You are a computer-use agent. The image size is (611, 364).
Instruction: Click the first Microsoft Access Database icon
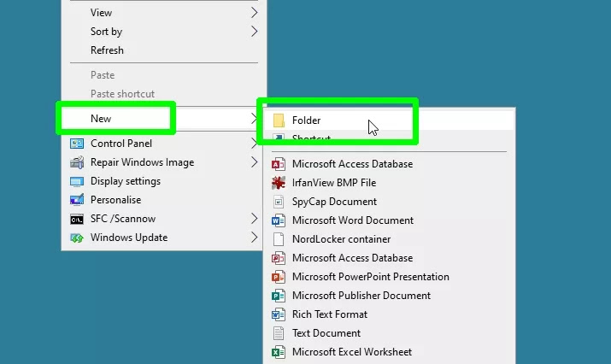(x=279, y=164)
